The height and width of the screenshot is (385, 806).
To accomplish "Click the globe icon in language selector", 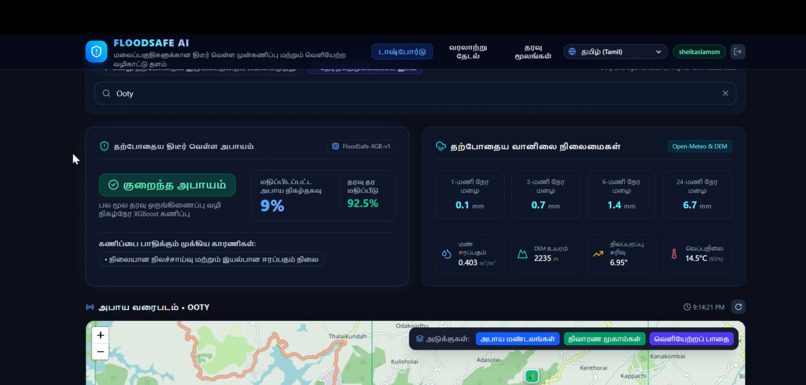I will 573,51.
